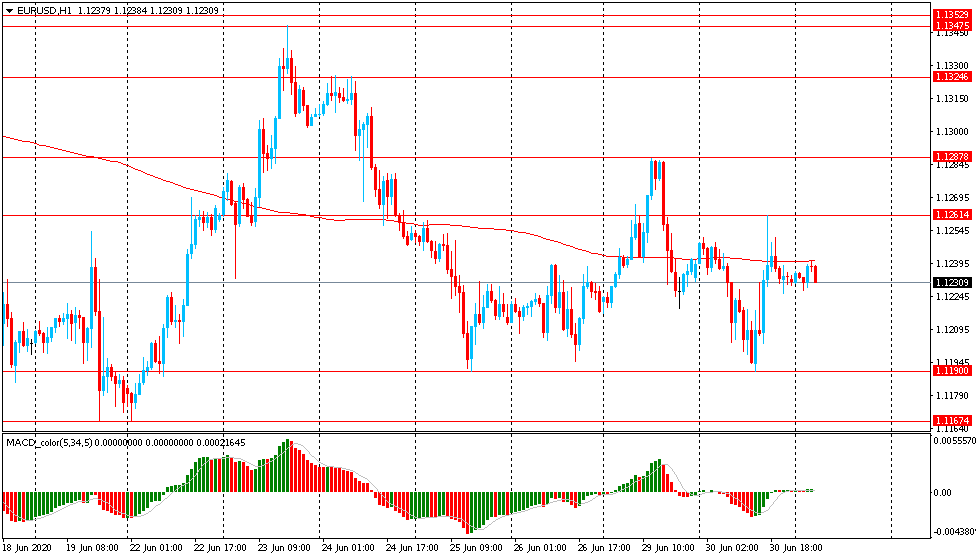Click the 30 Jun 18:00 time label
976x559 pixels.
tap(796, 548)
